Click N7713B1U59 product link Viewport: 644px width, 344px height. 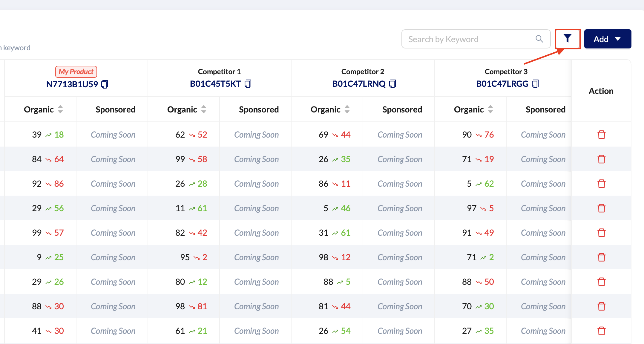[x=72, y=84]
